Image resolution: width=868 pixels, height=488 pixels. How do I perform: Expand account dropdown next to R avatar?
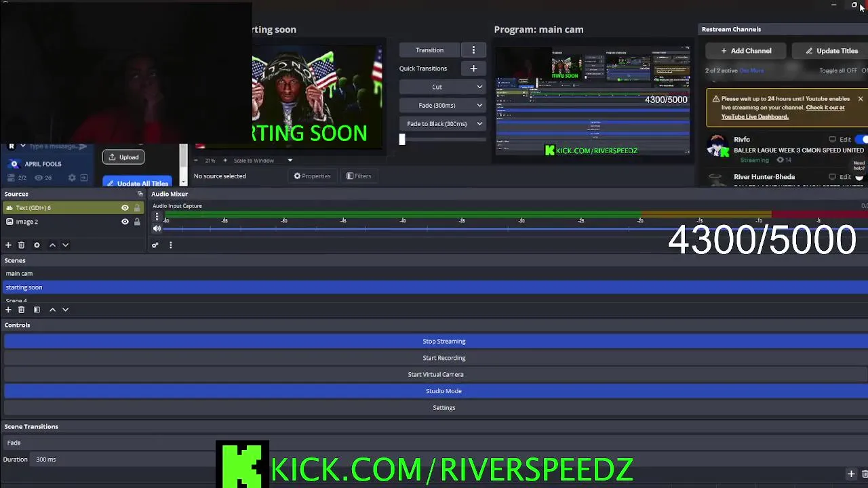click(22, 146)
